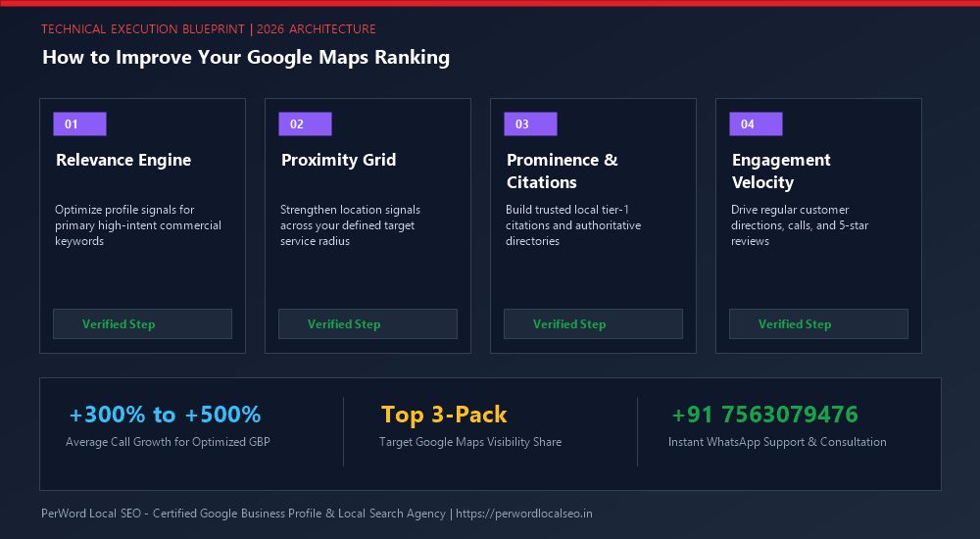Click the 02 step number badge
The image size is (980, 539).
point(305,123)
